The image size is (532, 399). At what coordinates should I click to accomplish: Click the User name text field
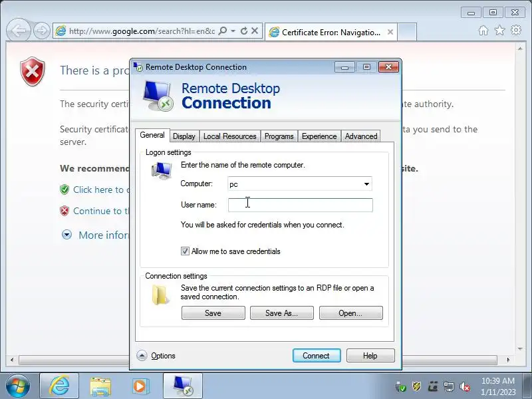301,205
